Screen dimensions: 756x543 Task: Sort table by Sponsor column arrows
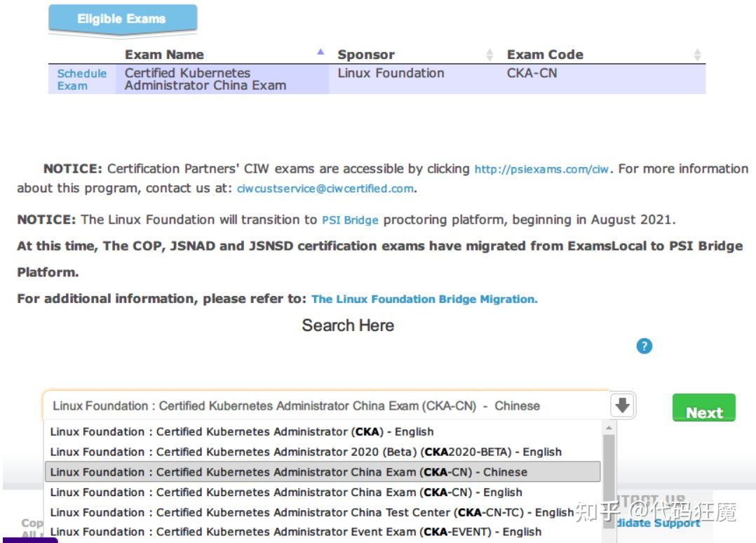[x=490, y=55]
